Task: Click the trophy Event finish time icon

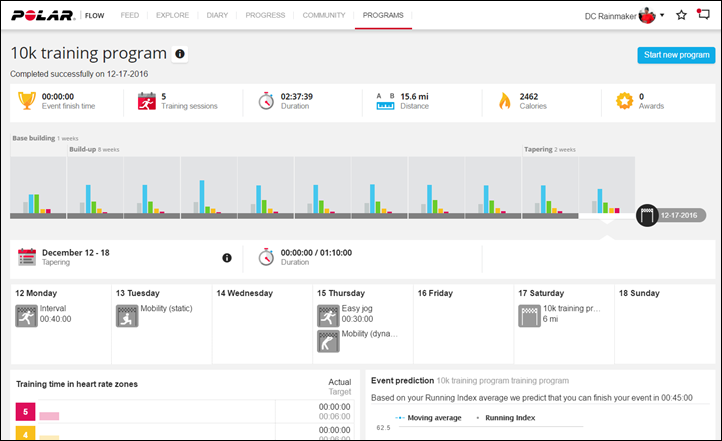Action: click(27, 100)
